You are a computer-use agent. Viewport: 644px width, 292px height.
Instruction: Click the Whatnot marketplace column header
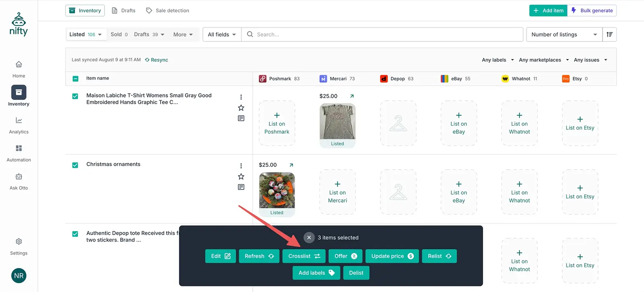pyautogui.click(x=520, y=79)
